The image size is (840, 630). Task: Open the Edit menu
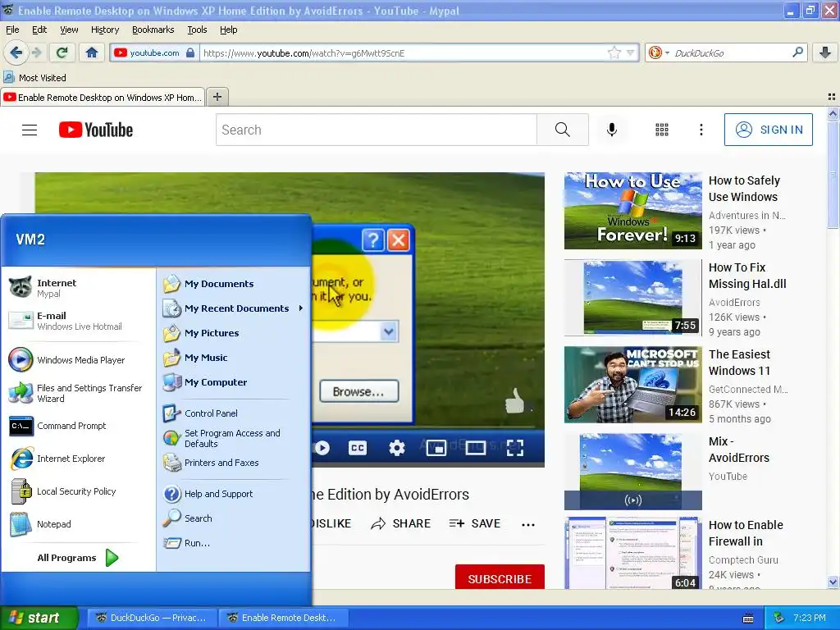point(39,30)
